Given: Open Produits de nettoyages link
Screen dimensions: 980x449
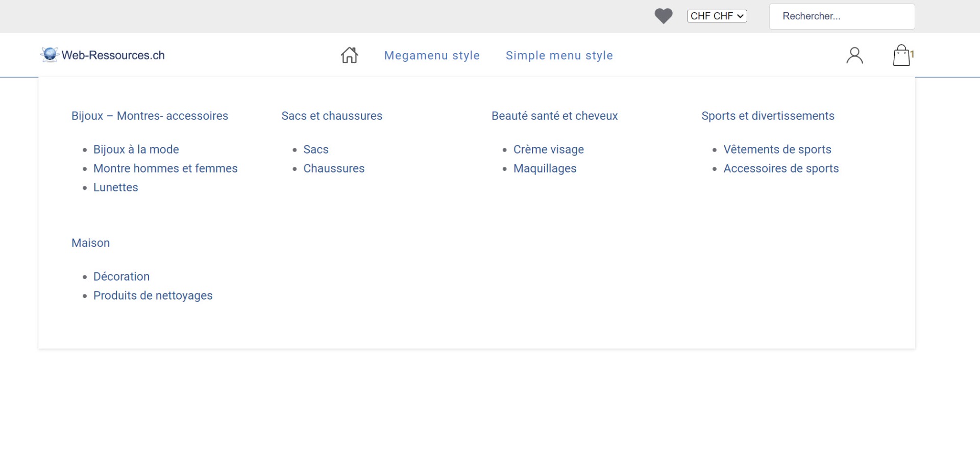Looking at the screenshot, I should click(153, 295).
